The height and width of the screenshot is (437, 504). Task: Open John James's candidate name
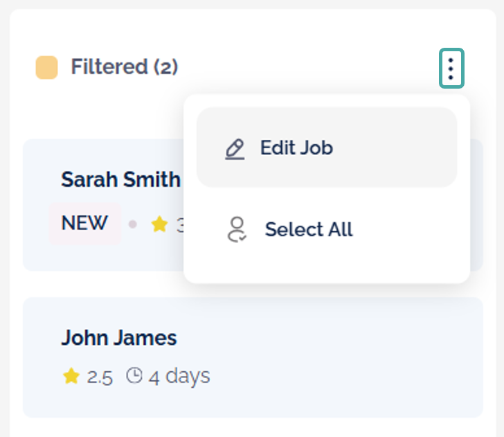pos(119,338)
